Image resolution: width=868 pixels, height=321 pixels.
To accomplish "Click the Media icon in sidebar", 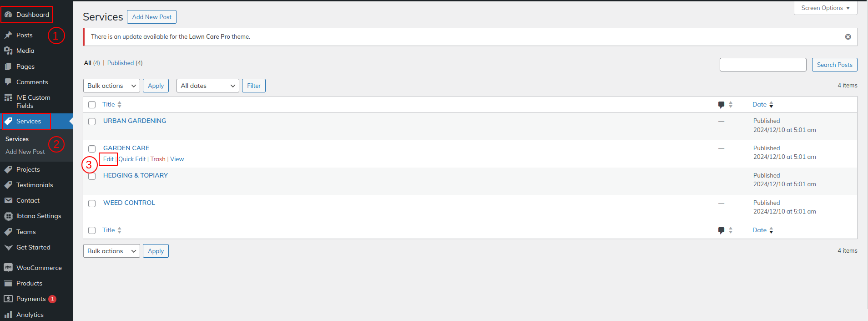I will (x=8, y=51).
